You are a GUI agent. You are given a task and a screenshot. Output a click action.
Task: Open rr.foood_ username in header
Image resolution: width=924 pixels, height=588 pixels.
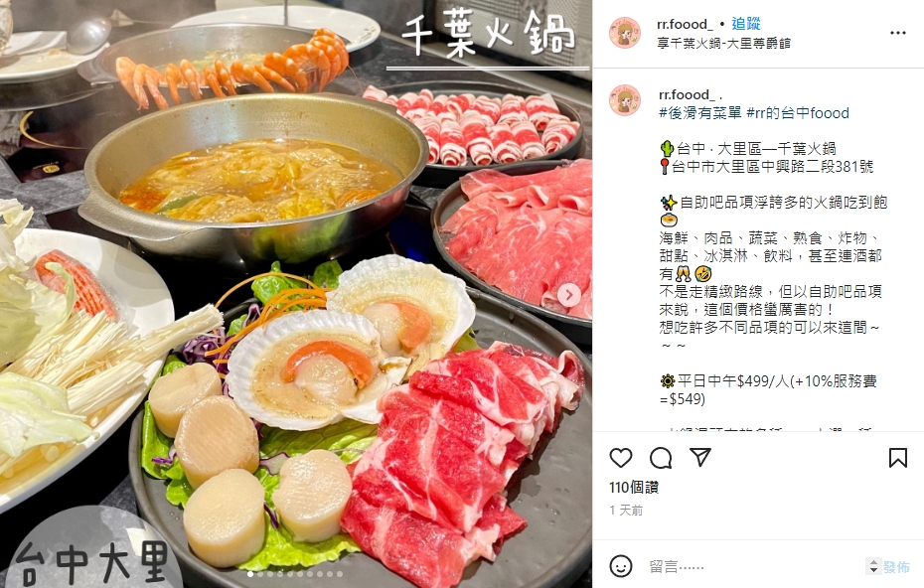[685, 24]
